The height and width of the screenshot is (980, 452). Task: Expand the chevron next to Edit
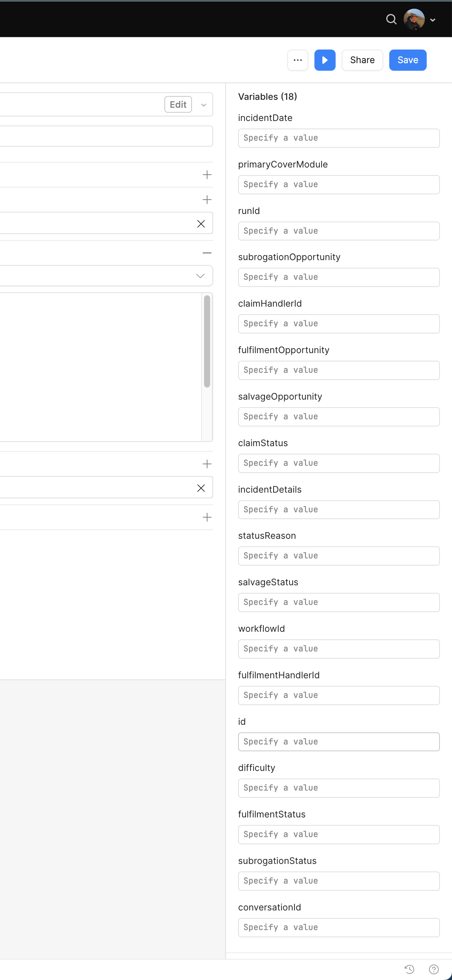(204, 105)
